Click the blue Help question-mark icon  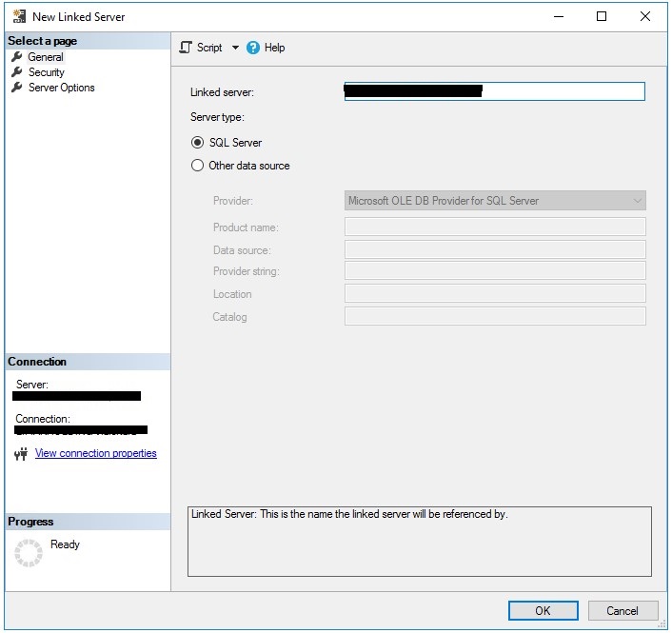click(253, 48)
